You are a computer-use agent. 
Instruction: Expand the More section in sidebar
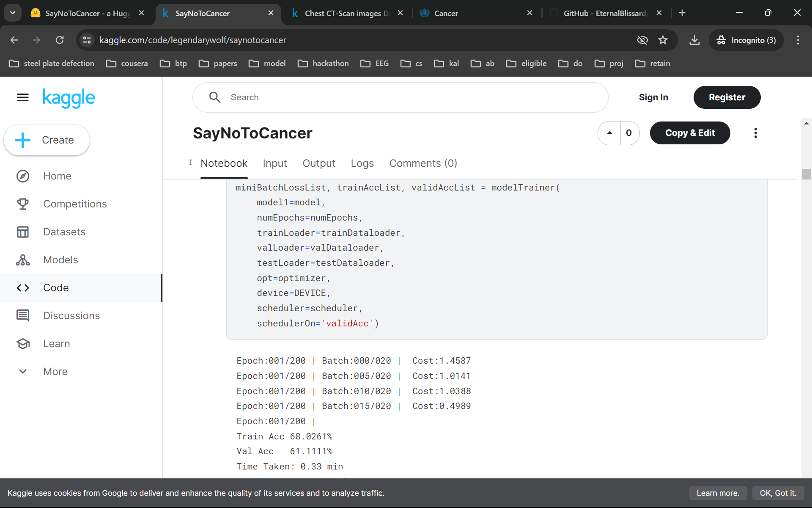point(22,371)
